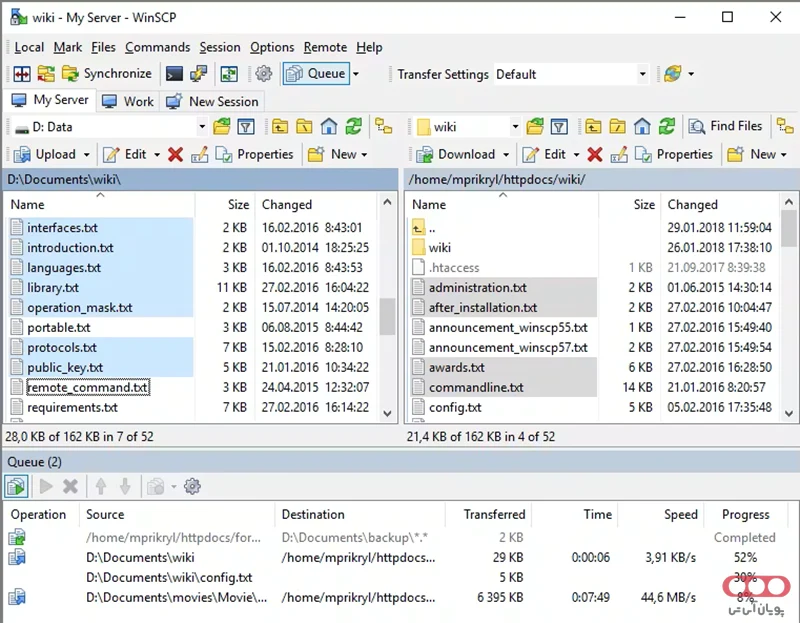Click the local Open Directory folder icon
The height and width of the screenshot is (623, 800).
point(222,127)
